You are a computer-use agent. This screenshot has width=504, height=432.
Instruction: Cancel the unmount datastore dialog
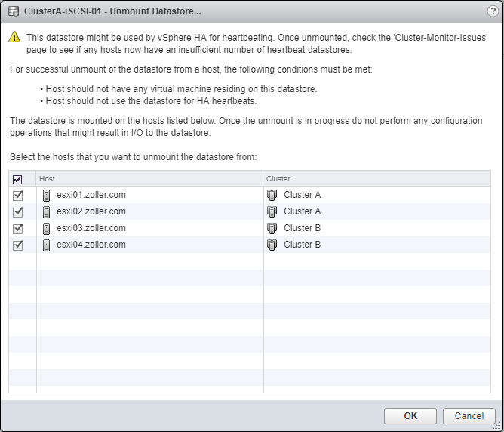tap(469, 415)
